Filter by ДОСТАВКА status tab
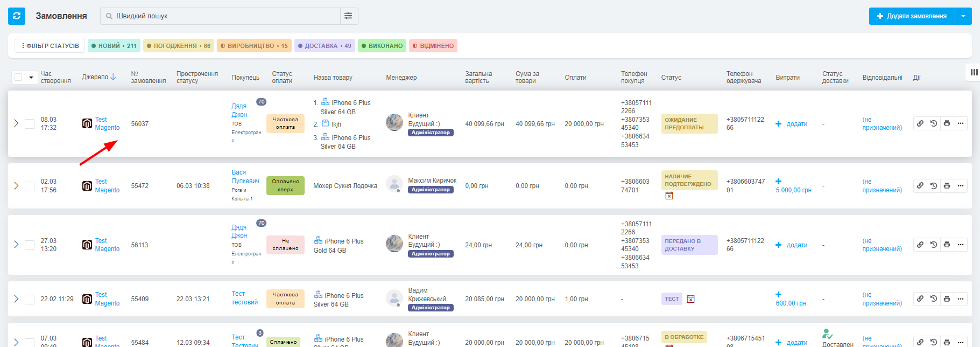Viewport: 980px width, 347px height. (x=324, y=46)
